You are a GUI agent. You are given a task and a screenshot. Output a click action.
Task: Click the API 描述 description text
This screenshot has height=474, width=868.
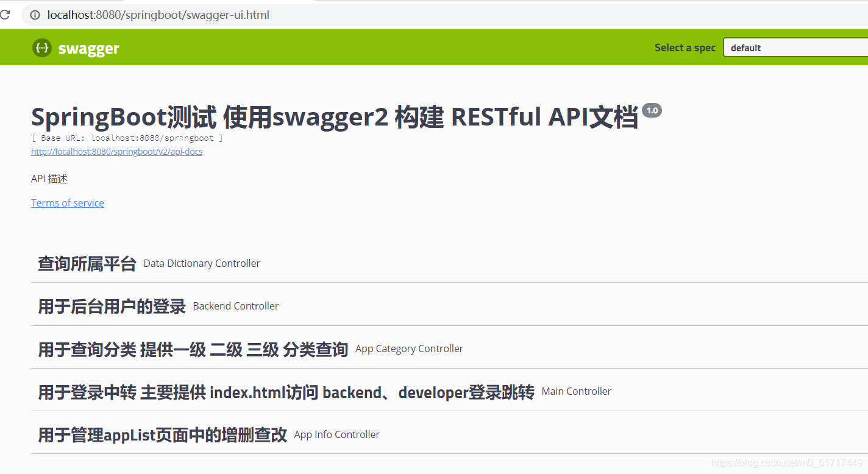[49, 179]
